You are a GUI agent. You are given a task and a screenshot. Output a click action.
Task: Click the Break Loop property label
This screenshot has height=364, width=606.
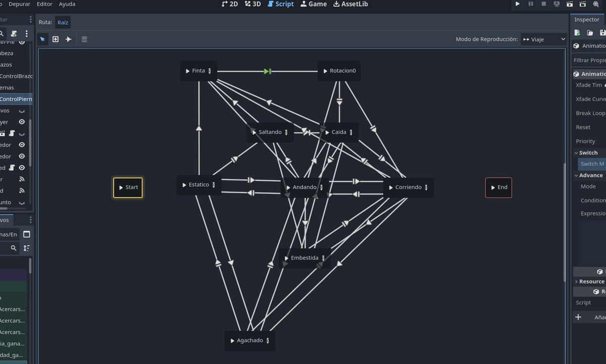coord(590,113)
